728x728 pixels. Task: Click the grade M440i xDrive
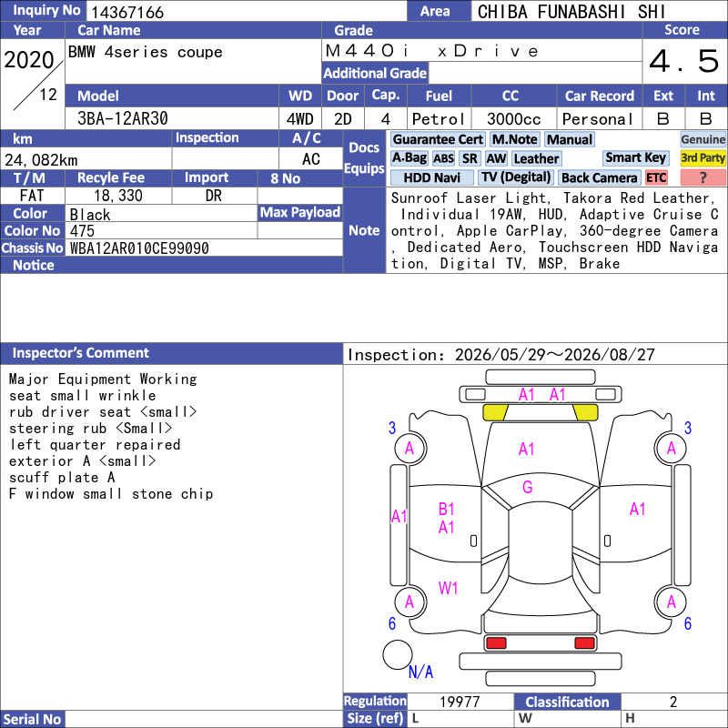pyautogui.click(x=431, y=51)
